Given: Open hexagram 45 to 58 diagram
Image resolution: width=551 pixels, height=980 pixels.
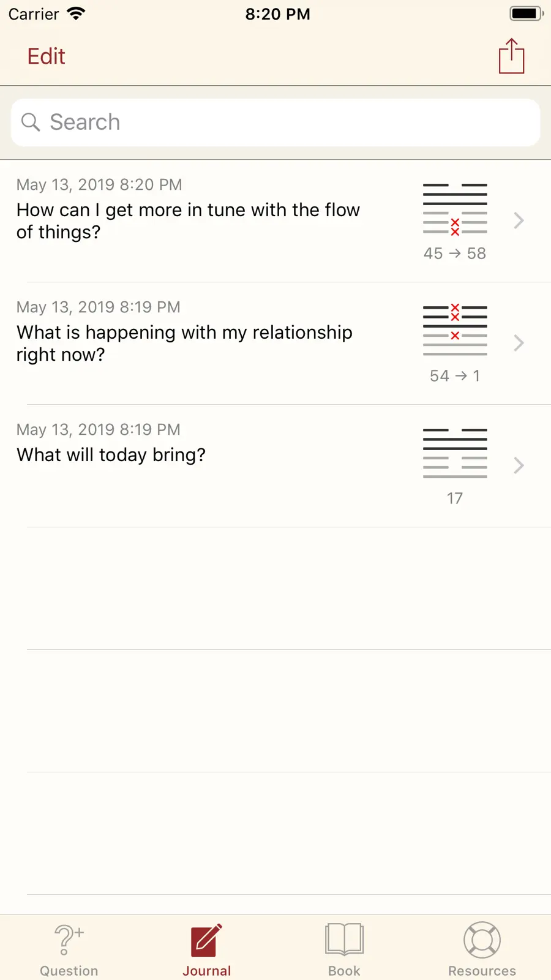Looking at the screenshot, I should (455, 209).
